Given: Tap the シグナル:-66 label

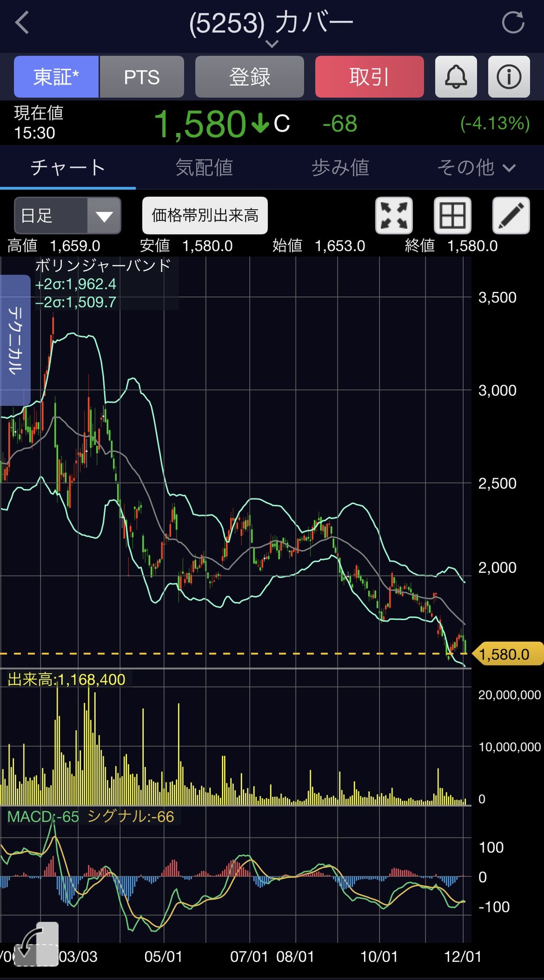Looking at the screenshot, I should point(131,816).
